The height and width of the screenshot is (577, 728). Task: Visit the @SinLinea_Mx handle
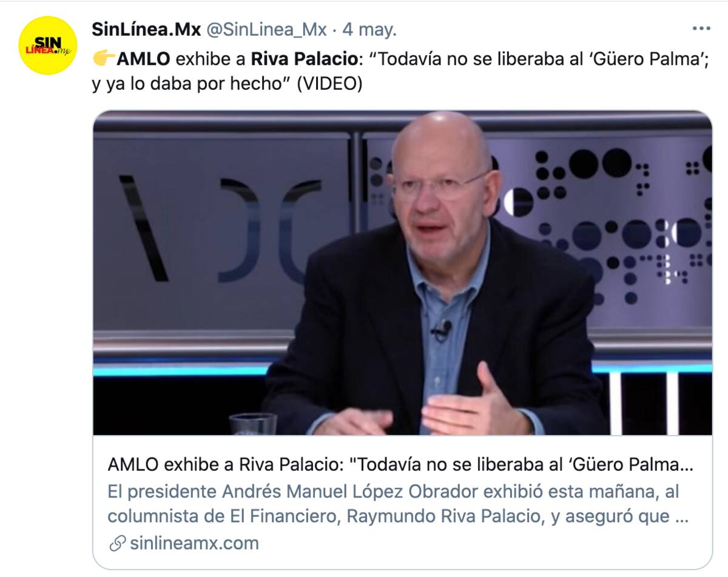pyautogui.click(x=268, y=29)
